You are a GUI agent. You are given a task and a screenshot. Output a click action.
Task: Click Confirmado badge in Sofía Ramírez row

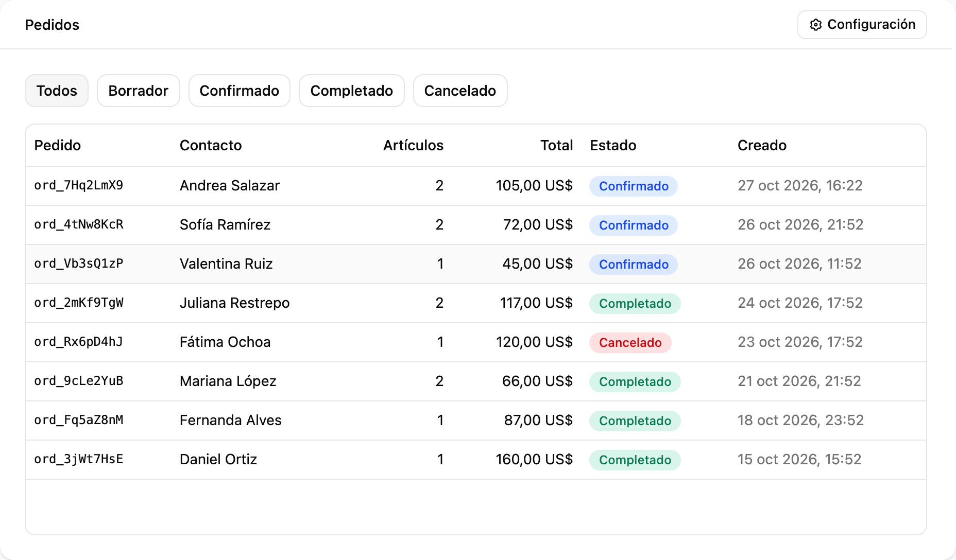tap(634, 225)
